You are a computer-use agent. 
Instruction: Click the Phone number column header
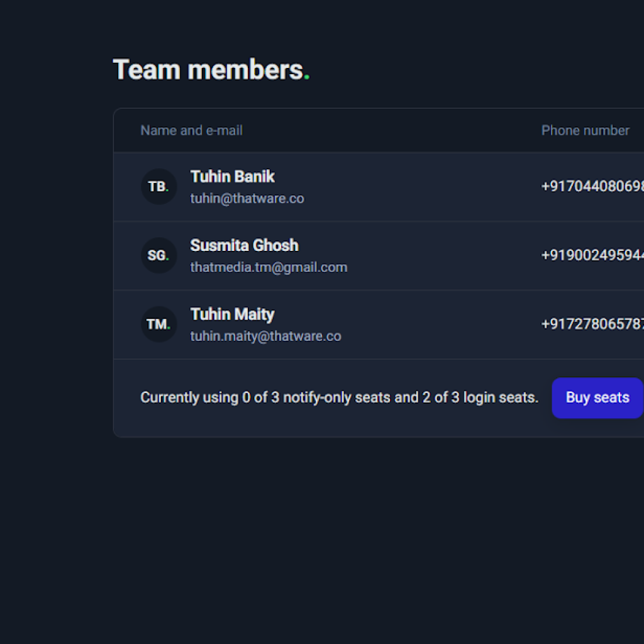(x=585, y=130)
